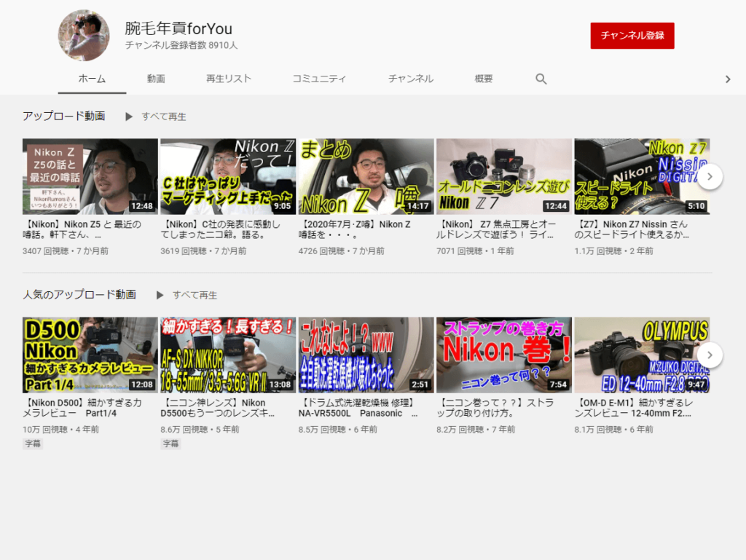Click the text 1.1万 回視聴・2 年前

coord(613,251)
